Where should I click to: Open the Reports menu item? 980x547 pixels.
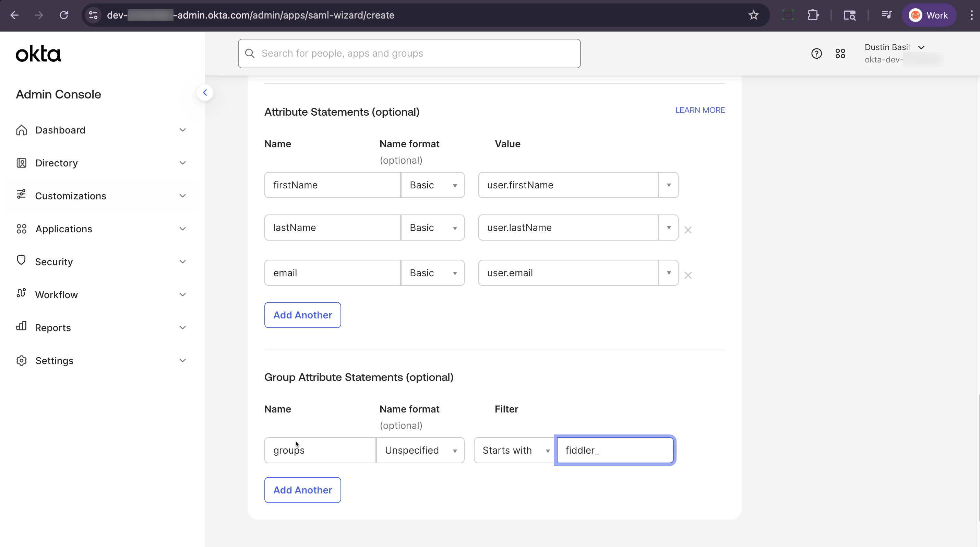[x=101, y=327]
